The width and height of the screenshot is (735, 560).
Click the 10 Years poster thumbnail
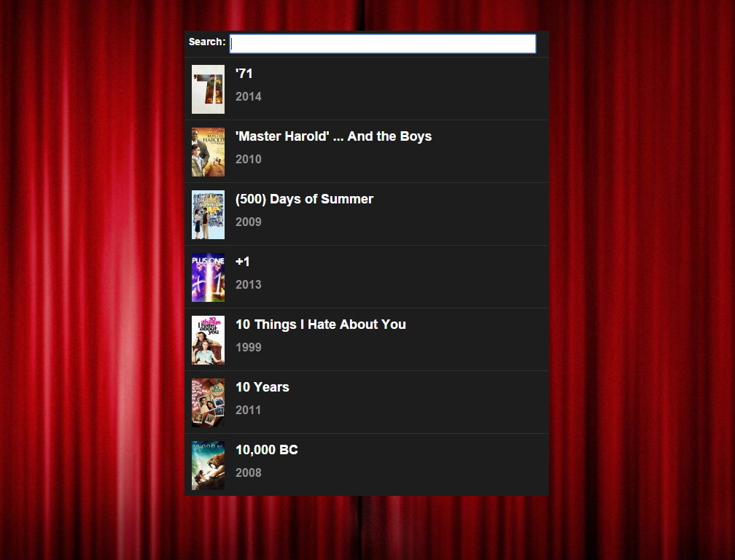point(208,402)
